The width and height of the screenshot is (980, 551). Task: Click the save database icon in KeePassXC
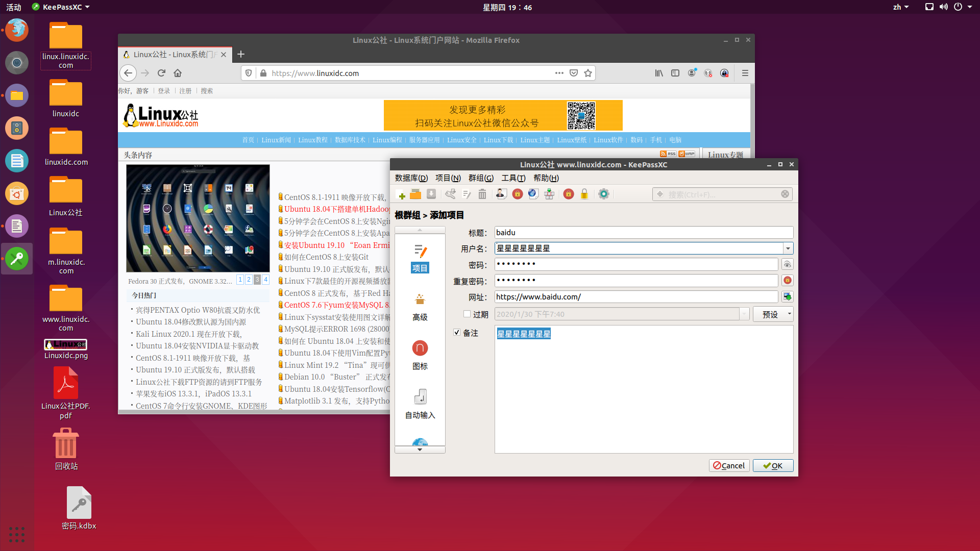431,194
